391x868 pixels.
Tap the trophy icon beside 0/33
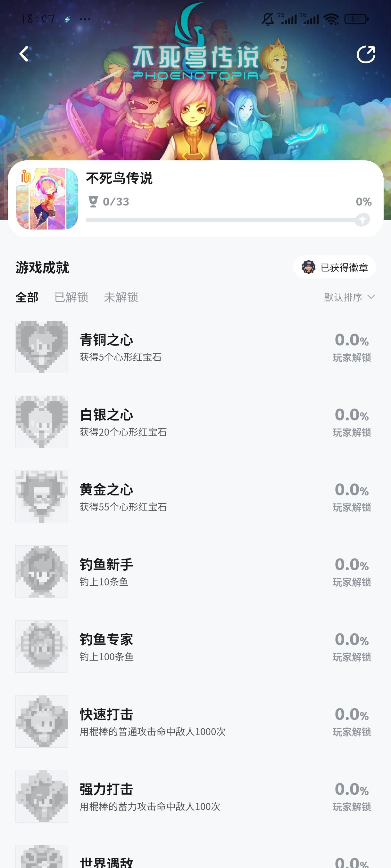pyautogui.click(x=93, y=202)
